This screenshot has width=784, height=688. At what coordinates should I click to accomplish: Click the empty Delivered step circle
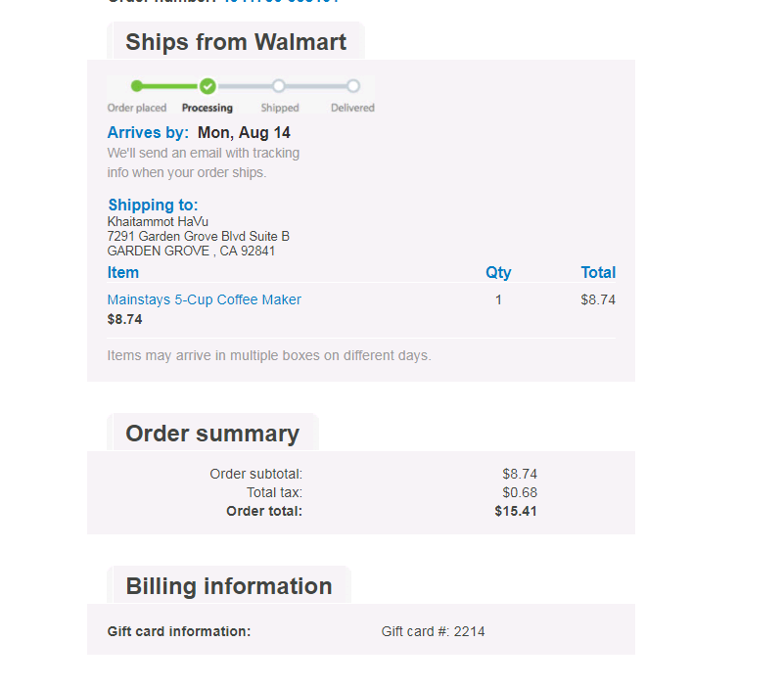pos(353,86)
